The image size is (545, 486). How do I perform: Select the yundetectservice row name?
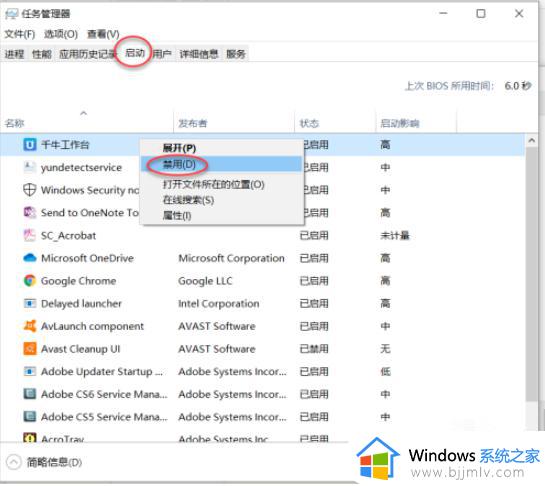tap(81, 167)
